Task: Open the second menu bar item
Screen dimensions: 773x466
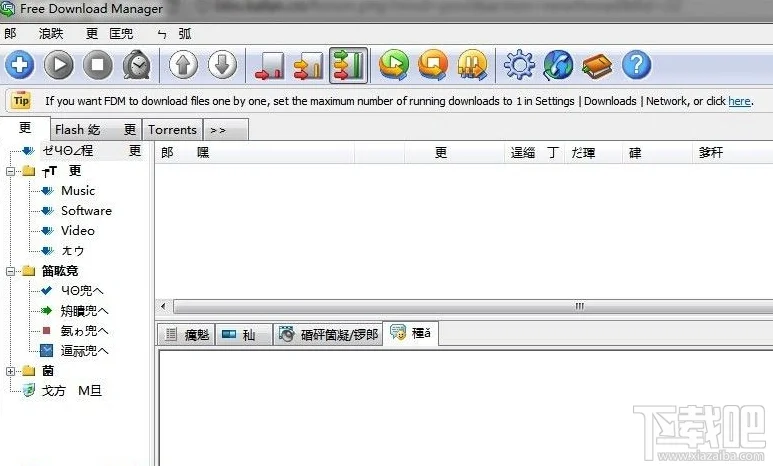Action: (x=51, y=34)
